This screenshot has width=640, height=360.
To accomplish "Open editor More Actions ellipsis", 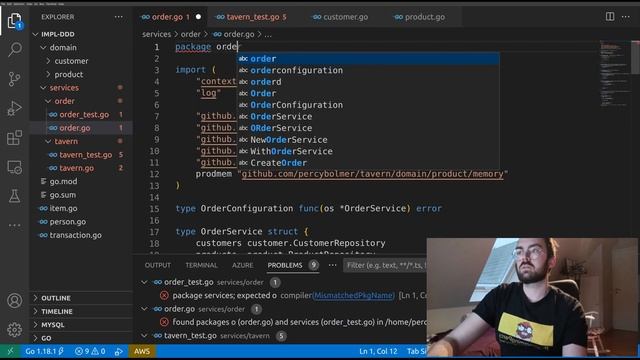I will click(x=626, y=17).
